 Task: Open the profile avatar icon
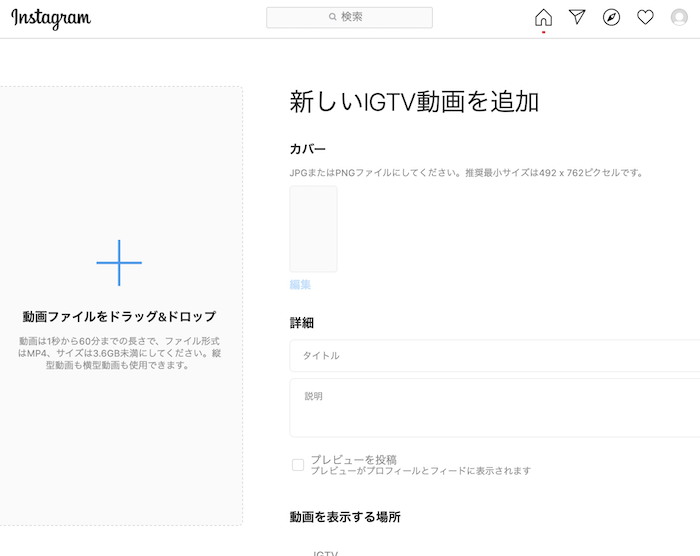[x=679, y=17]
